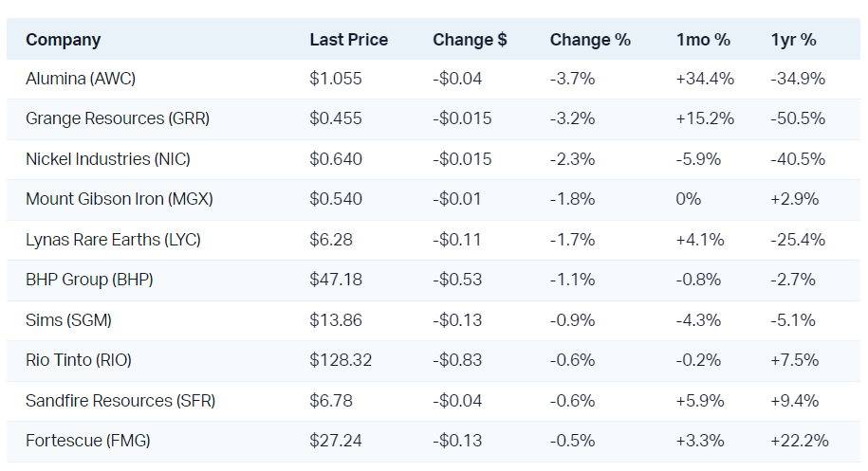The height and width of the screenshot is (471, 868).
Task: Select Alumina's +34.4% one-month value
Action: pos(705,79)
